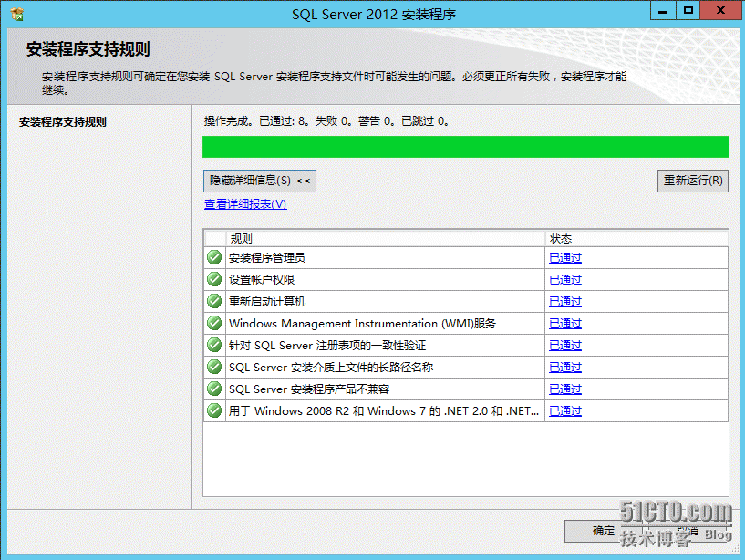Select rule text 设置帐户权限
Image resolution: width=745 pixels, height=560 pixels.
pos(262,279)
